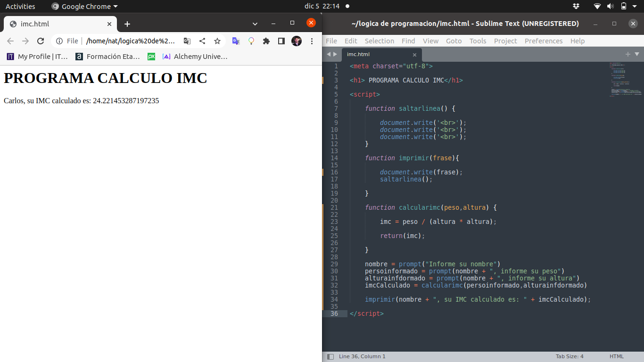
Task: Open the Alchemy Unive bookmark
Action: coord(195,57)
